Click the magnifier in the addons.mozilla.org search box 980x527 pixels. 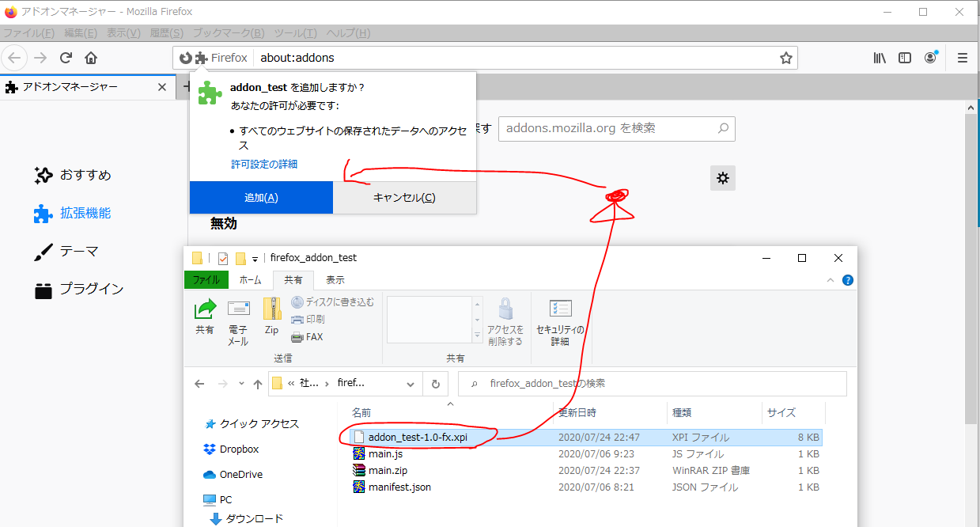pos(722,128)
